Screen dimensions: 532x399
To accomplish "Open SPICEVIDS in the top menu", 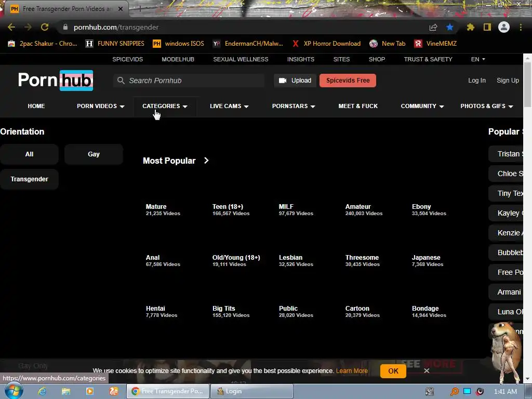I will [x=128, y=59].
